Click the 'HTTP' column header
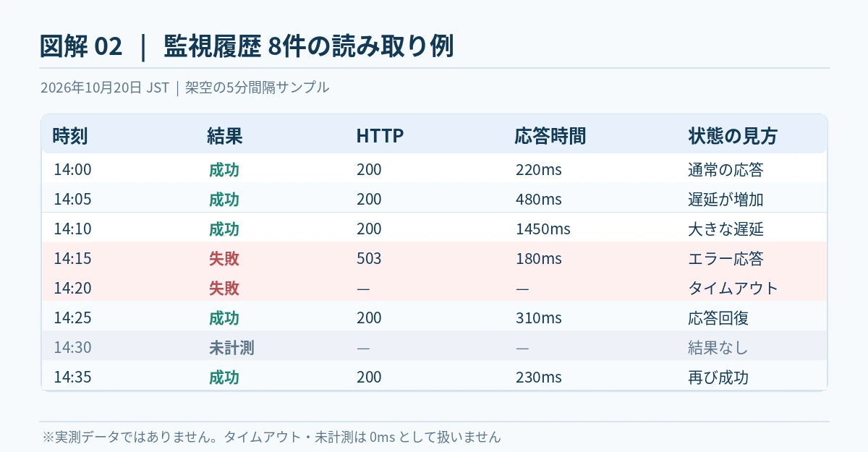The image size is (868, 452). pyautogui.click(x=380, y=136)
